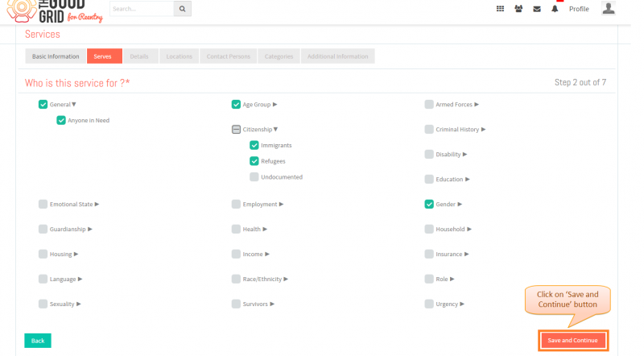The height and width of the screenshot is (356, 644).
Task: Open the people group icon
Action: click(518, 9)
